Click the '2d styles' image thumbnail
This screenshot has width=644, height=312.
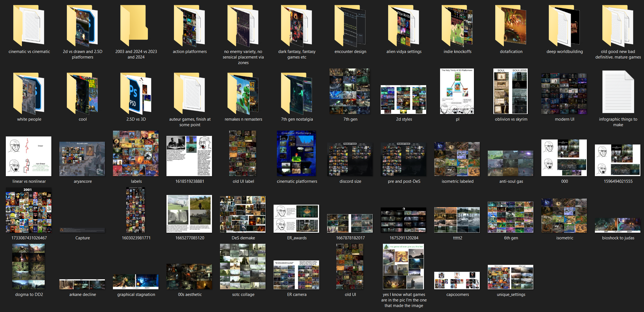(403, 100)
